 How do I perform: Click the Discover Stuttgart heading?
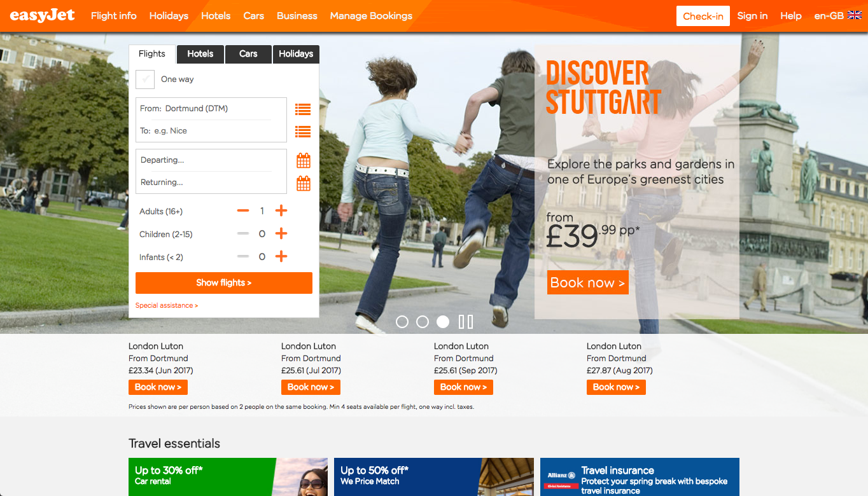tap(603, 88)
